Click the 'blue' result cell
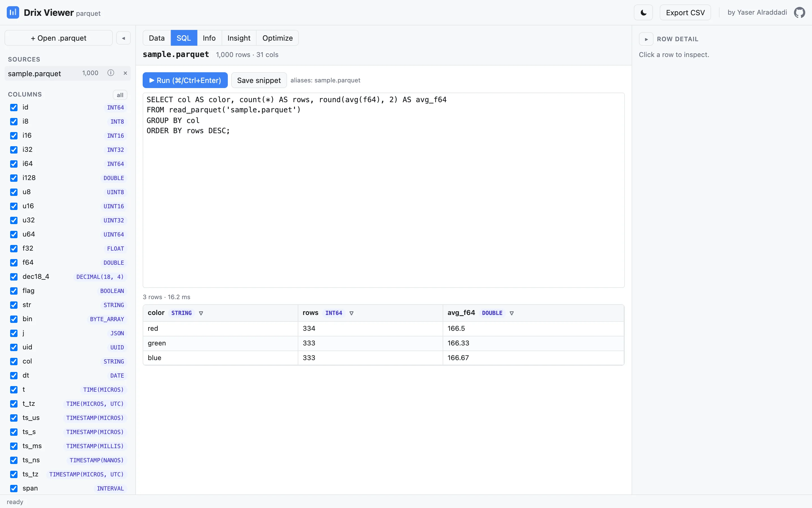 click(x=220, y=358)
